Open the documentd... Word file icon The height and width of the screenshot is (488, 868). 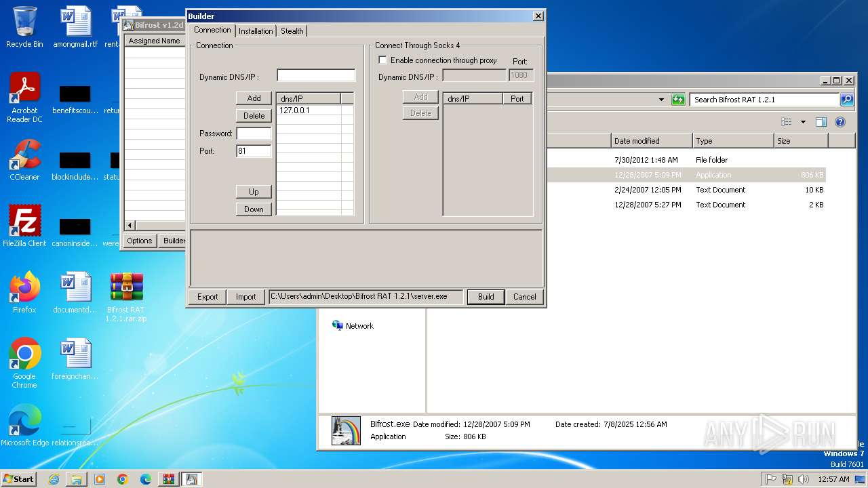(x=75, y=293)
